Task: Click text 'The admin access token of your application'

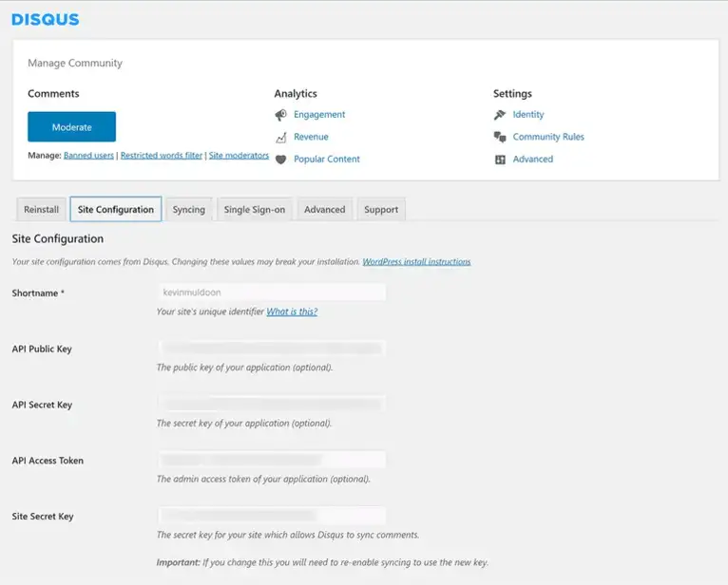Action: coord(242,479)
